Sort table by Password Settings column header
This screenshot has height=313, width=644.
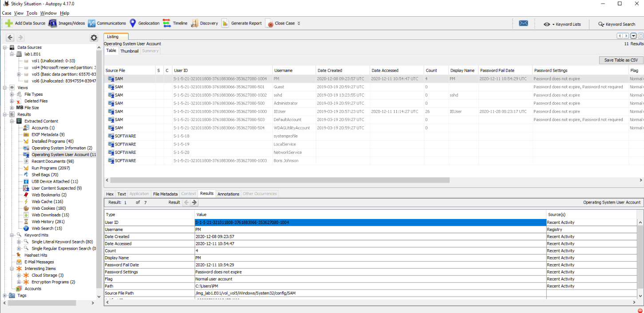tap(580, 70)
